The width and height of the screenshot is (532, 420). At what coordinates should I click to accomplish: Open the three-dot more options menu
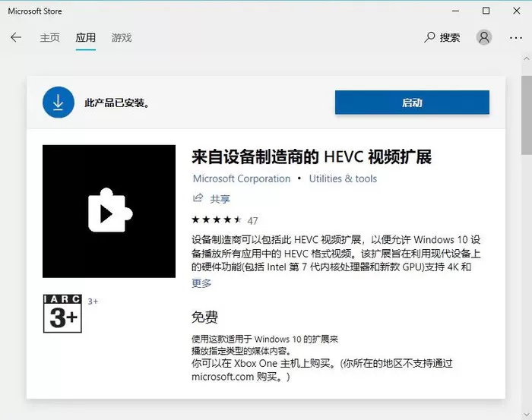(x=516, y=38)
